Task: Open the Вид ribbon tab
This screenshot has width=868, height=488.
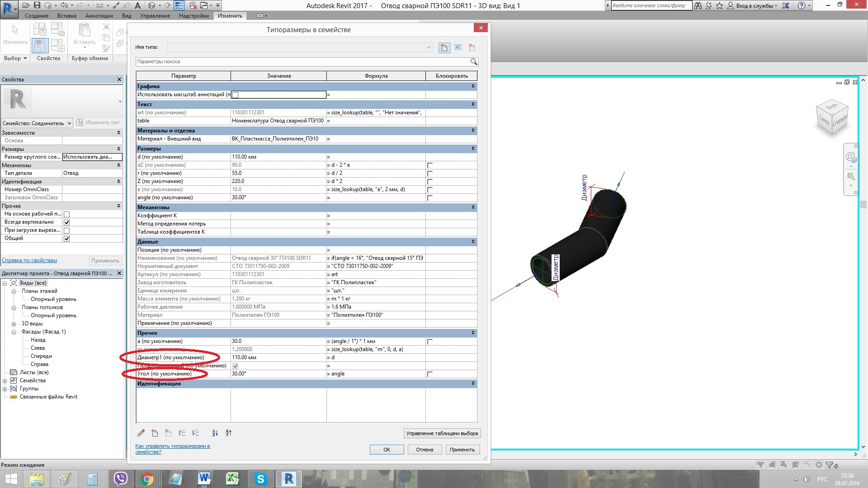Action: pos(127,16)
